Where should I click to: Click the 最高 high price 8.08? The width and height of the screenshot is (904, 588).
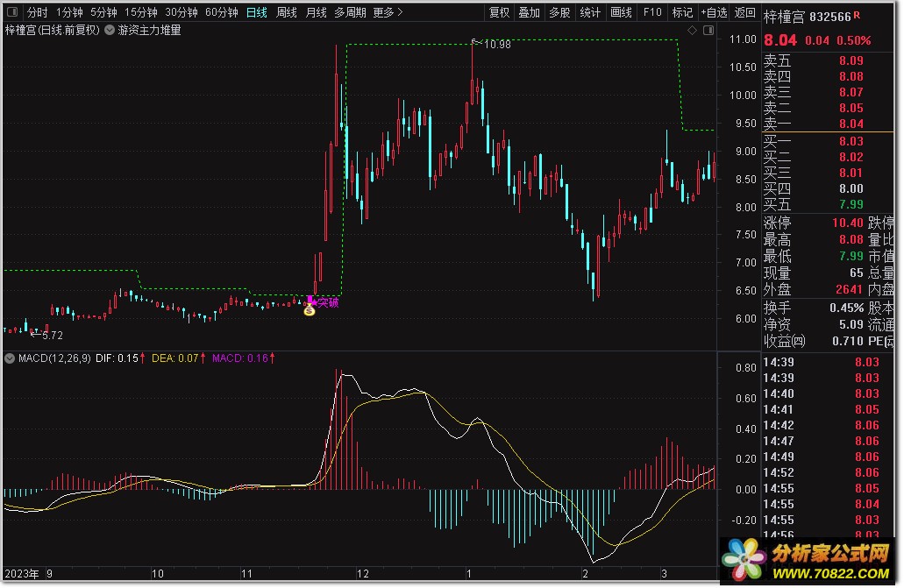coord(851,239)
